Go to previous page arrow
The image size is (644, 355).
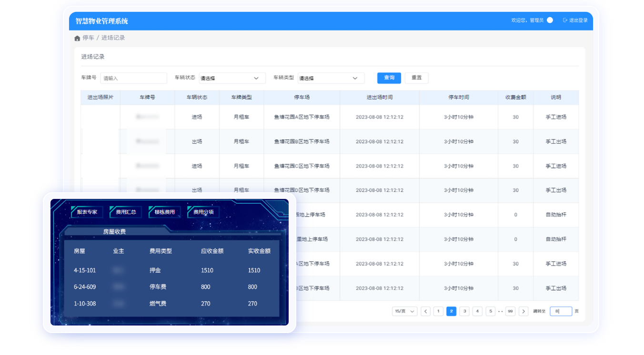(426, 311)
